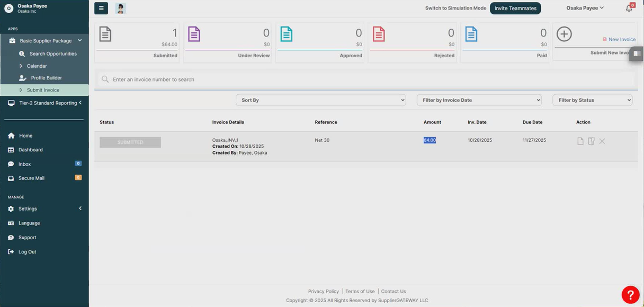The width and height of the screenshot is (644, 307).
Task: Open the Filter by Status dropdown
Action: [x=592, y=100]
